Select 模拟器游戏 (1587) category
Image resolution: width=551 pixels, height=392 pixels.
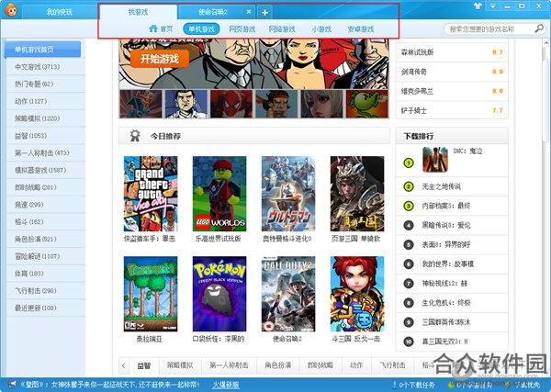46,170
